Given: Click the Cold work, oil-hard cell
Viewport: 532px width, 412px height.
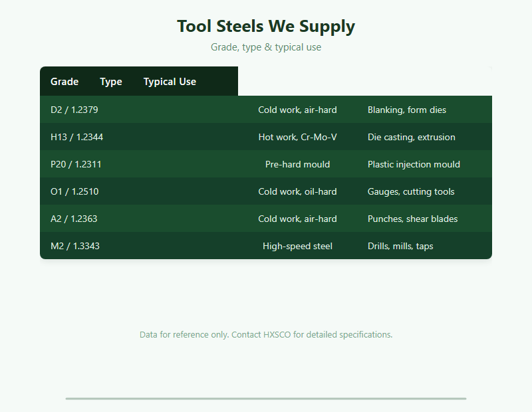Looking at the screenshot, I should click(x=297, y=191).
